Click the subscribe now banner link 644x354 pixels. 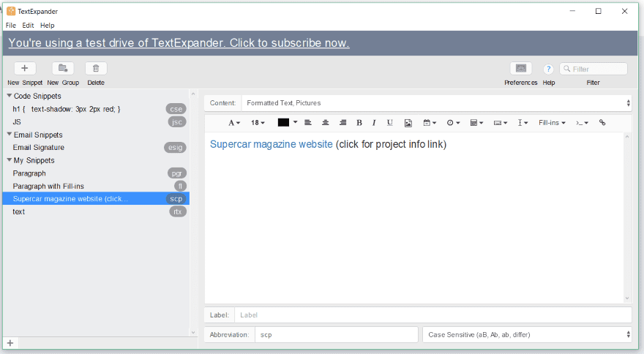(179, 43)
